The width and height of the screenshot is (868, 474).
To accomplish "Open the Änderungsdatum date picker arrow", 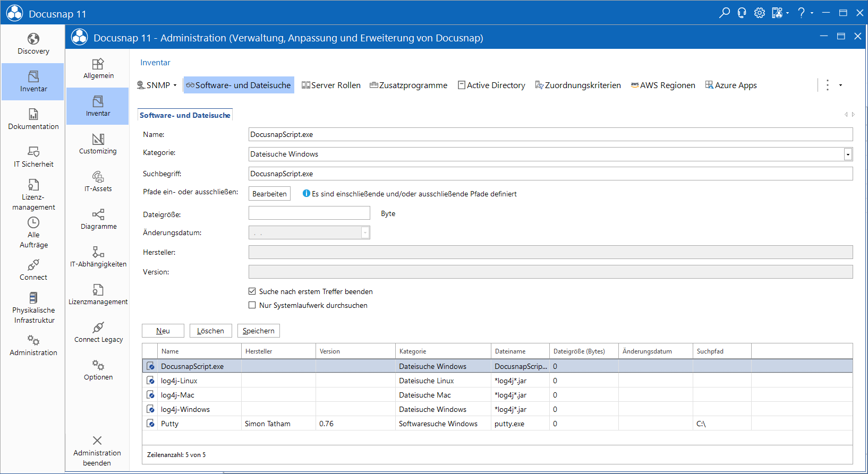I will pos(365,232).
